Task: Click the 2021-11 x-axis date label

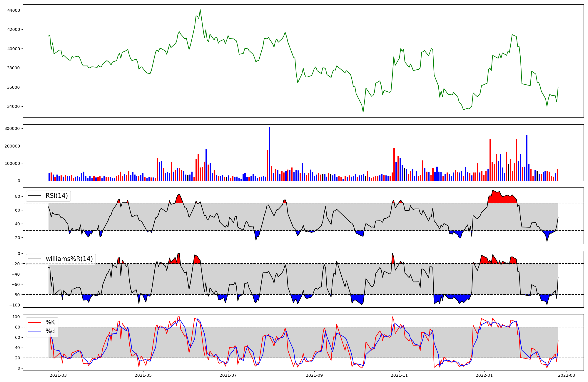Action: point(399,375)
